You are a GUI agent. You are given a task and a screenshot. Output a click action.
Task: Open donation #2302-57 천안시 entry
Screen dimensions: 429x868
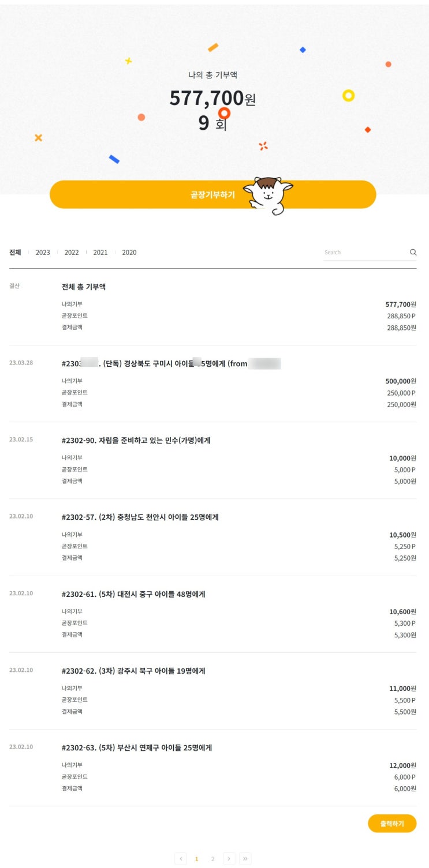tap(140, 517)
